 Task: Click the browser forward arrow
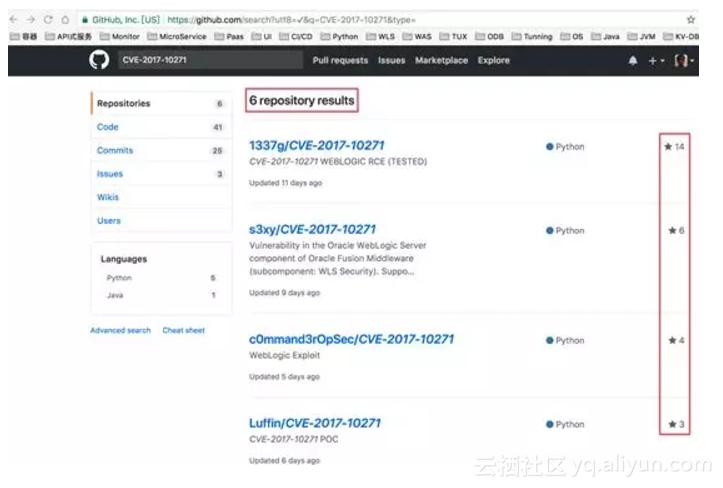click(x=31, y=20)
